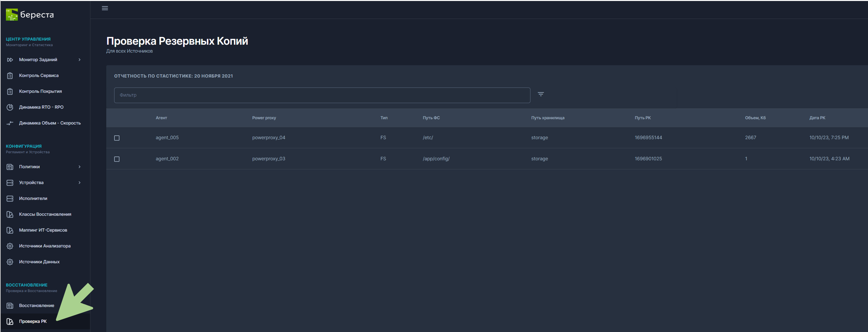
Task: Click the Контроль Сервиса clipboard icon
Action: 10,75
